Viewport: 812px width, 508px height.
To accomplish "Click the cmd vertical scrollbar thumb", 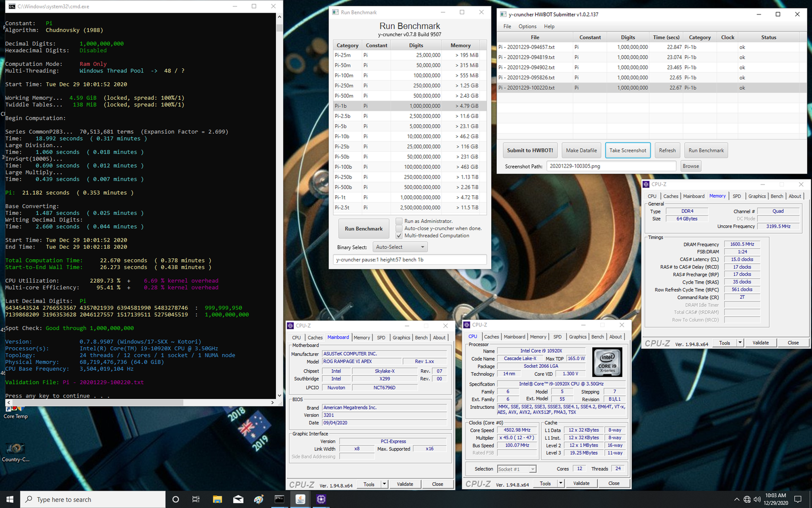I will click(x=280, y=27).
